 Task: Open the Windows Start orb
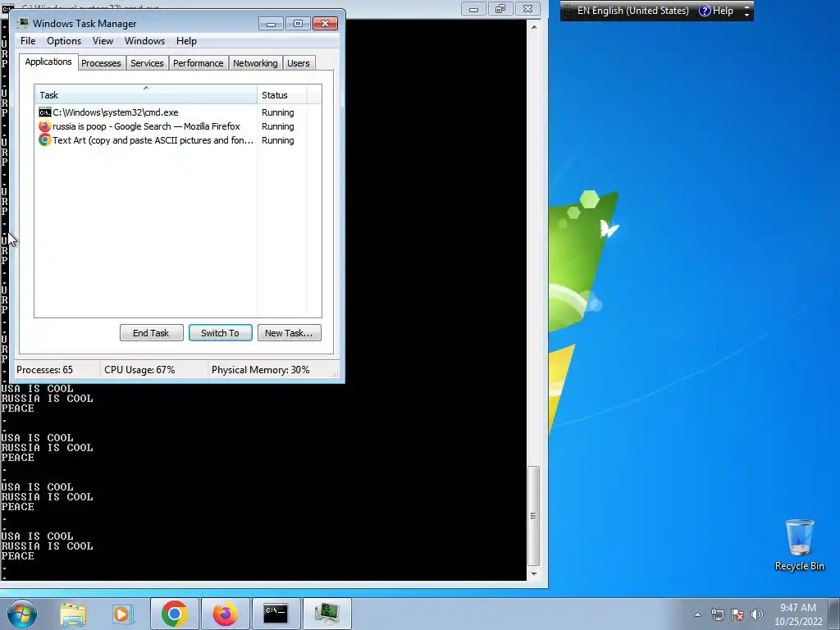21,614
